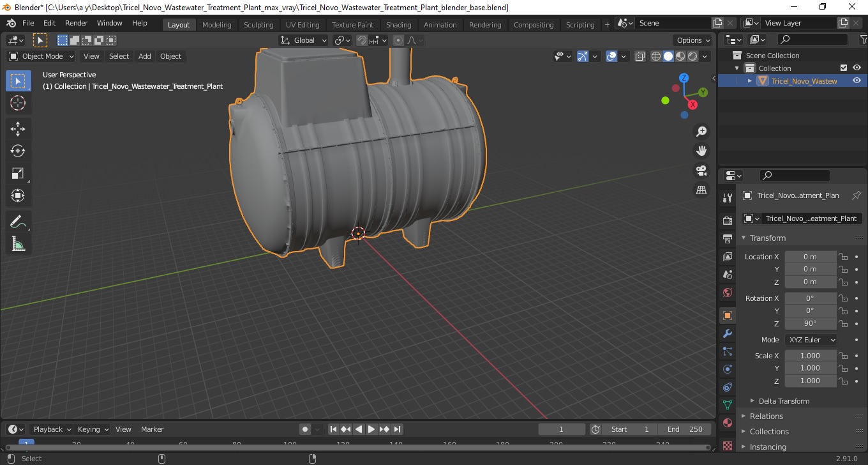This screenshot has height=465, width=868.
Task: Toggle snapping magnet
Action: tap(362, 40)
